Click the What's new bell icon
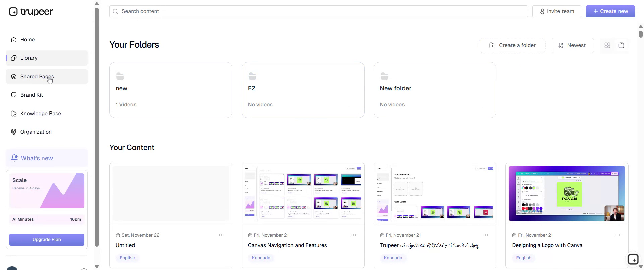This screenshot has width=644, height=270. (x=14, y=158)
